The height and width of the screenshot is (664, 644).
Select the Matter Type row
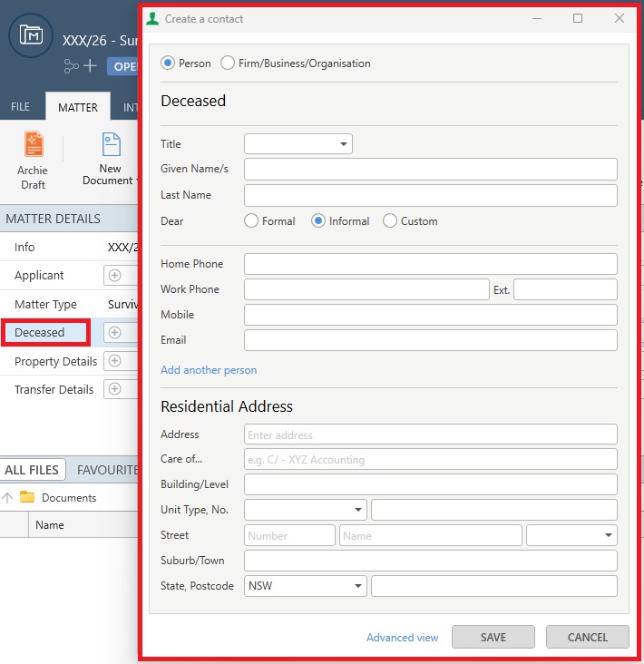coord(69,304)
